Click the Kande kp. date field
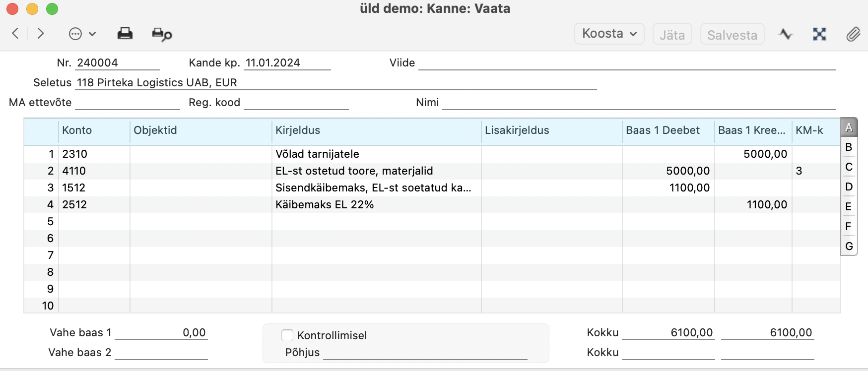 click(x=287, y=63)
